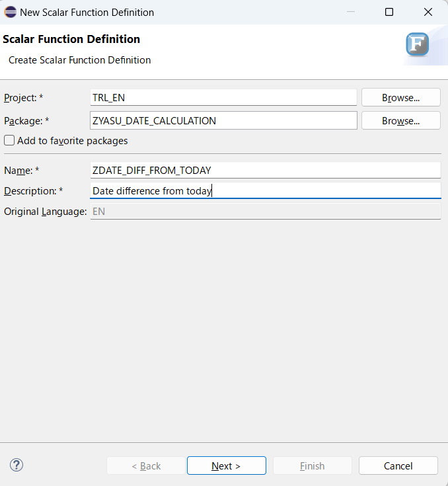Click into the Project field TRL_EN

click(x=223, y=98)
